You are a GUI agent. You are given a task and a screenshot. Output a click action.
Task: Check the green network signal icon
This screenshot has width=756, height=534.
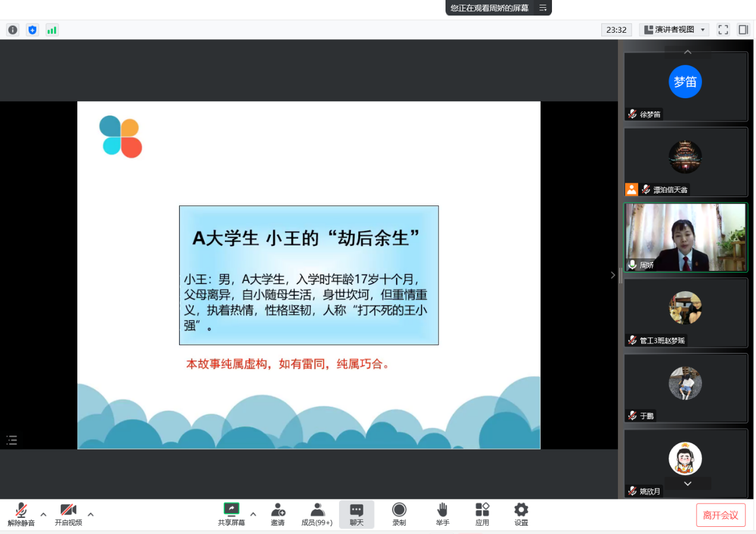pos(52,30)
